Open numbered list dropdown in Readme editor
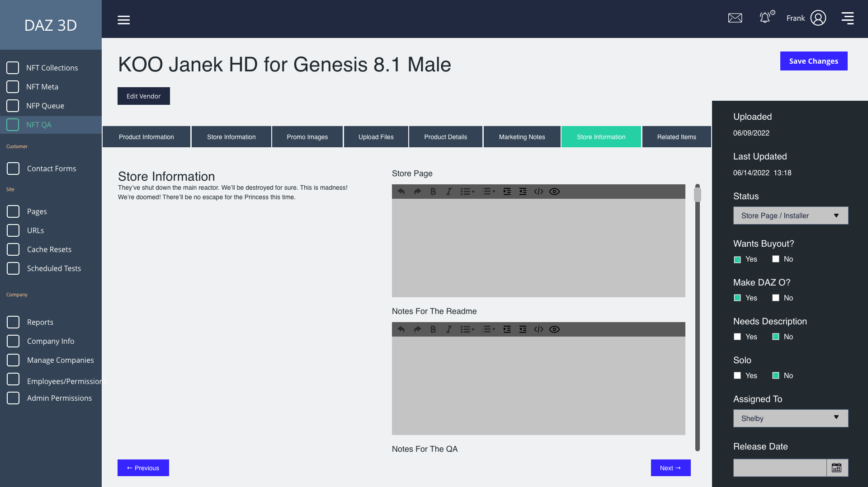The height and width of the screenshot is (487, 868). (x=488, y=329)
